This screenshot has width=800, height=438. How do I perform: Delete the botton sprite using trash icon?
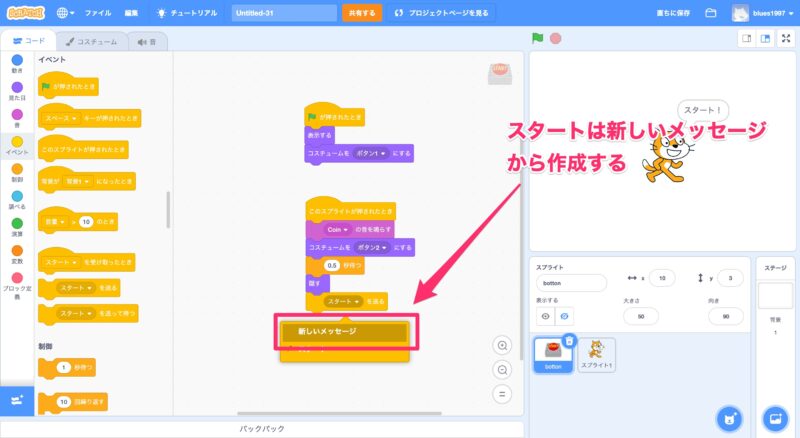pos(569,341)
